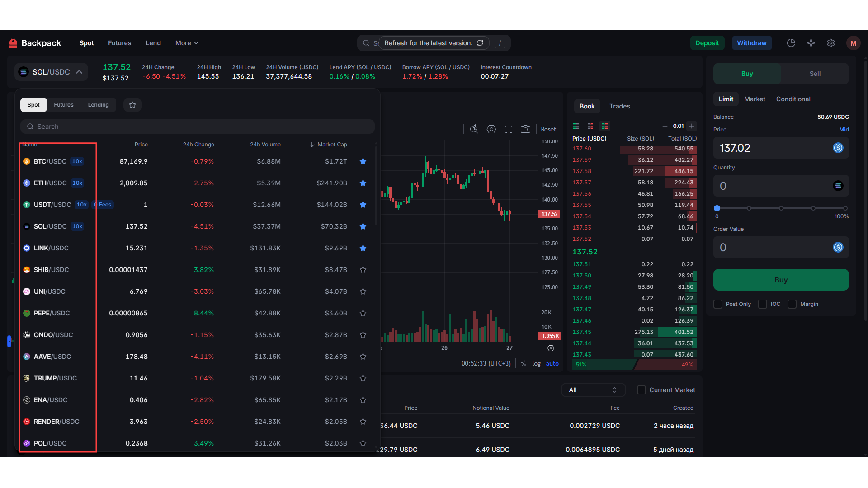Open the sparkle rewards icon in the header
The height and width of the screenshot is (488, 868).
(811, 43)
